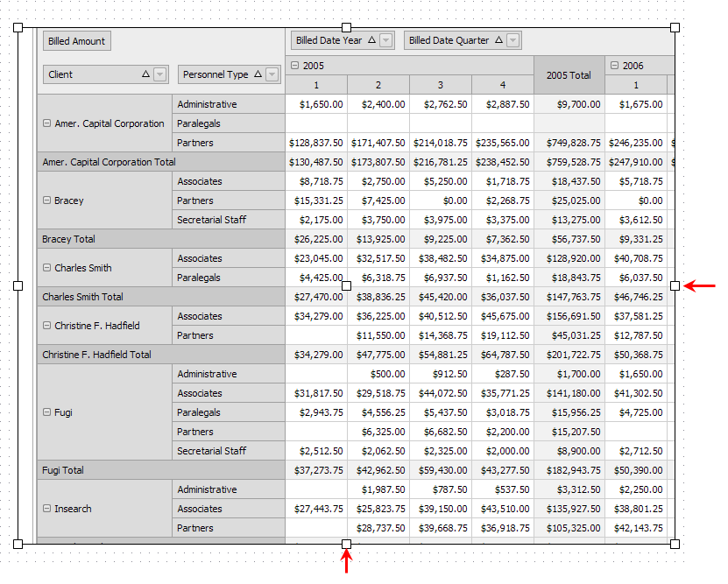Screen dimensions: 728x584
Task: Click the bottom-center resize handle
Action: (346, 544)
